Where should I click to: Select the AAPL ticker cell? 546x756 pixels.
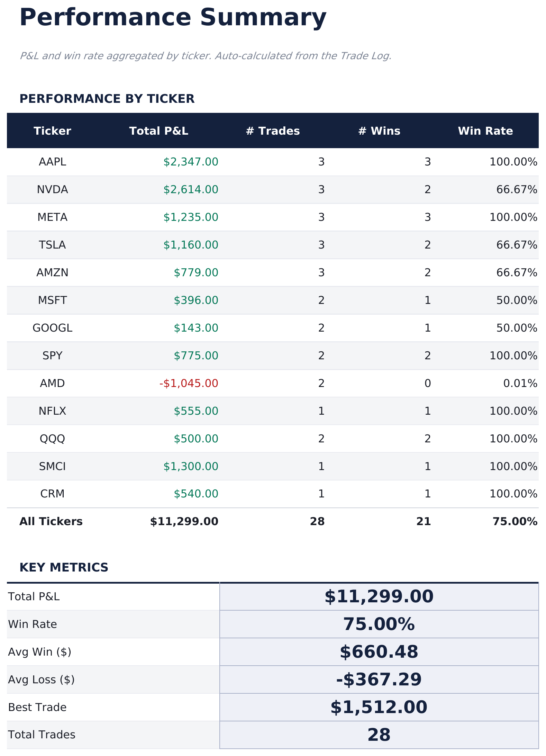(52, 162)
